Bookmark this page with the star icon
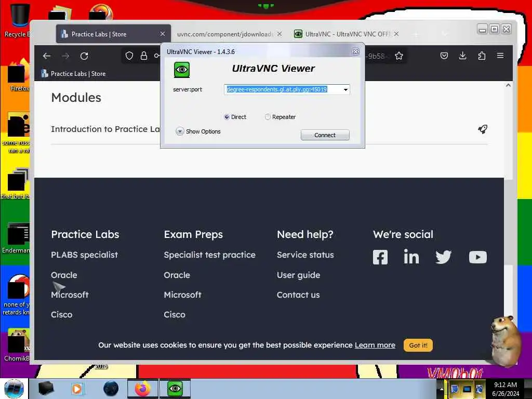 pos(399,56)
